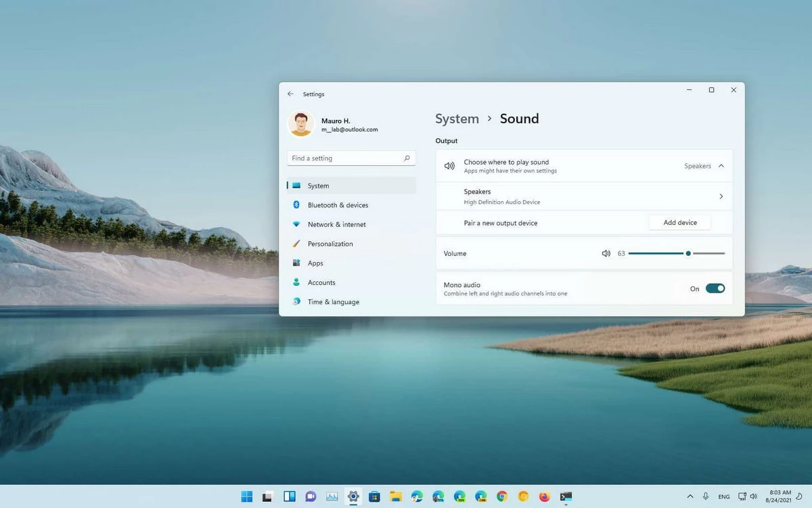This screenshot has width=812, height=508.
Task: Click the back arrow in Settings title bar
Action: tap(290, 94)
